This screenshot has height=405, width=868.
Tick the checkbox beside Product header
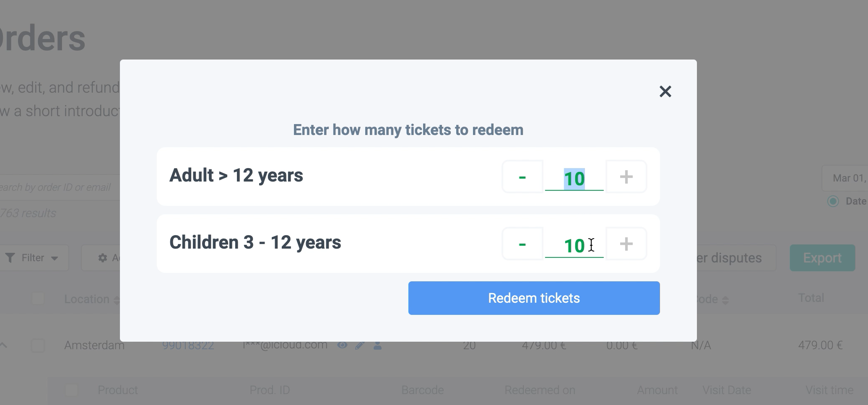coord(72,390)
